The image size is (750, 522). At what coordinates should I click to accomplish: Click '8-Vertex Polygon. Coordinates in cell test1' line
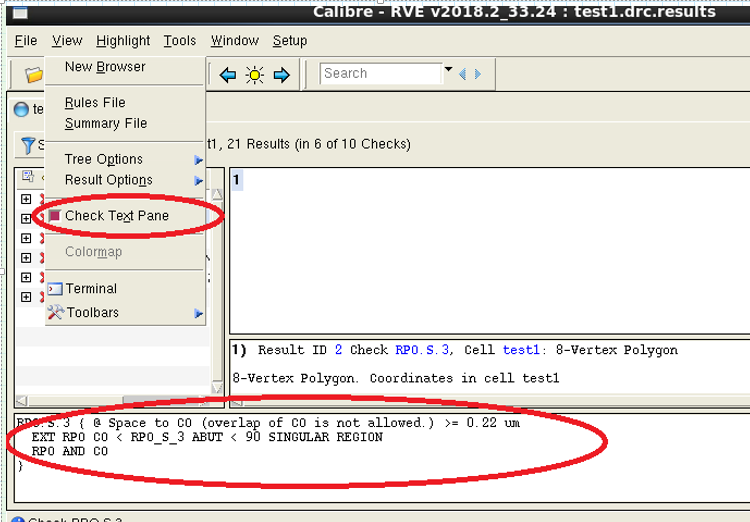tap(396, 378)
